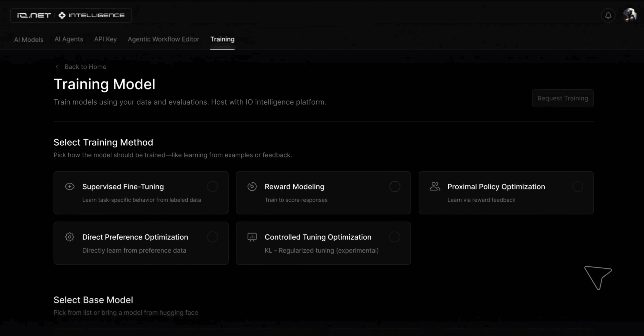This screenshot has width=644, height=336.
Task: Click the back chevron arrow
Action: 57,67
